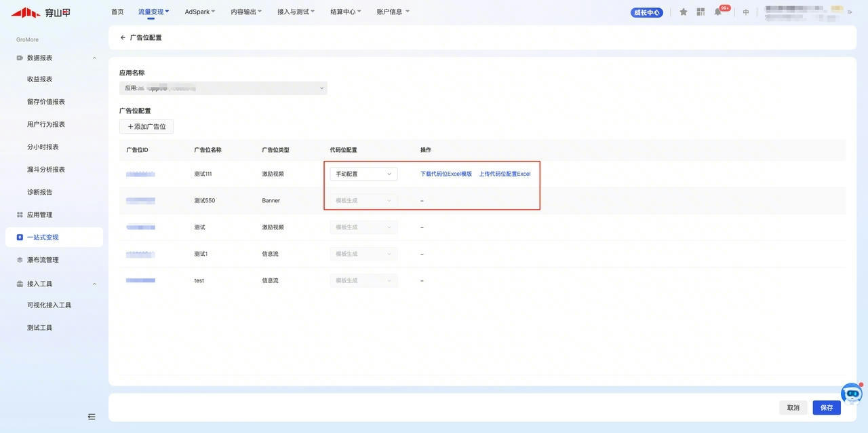Click the 穿山甲 logo
Viewport: 868px width, 433px height.
tap(41, 12)
